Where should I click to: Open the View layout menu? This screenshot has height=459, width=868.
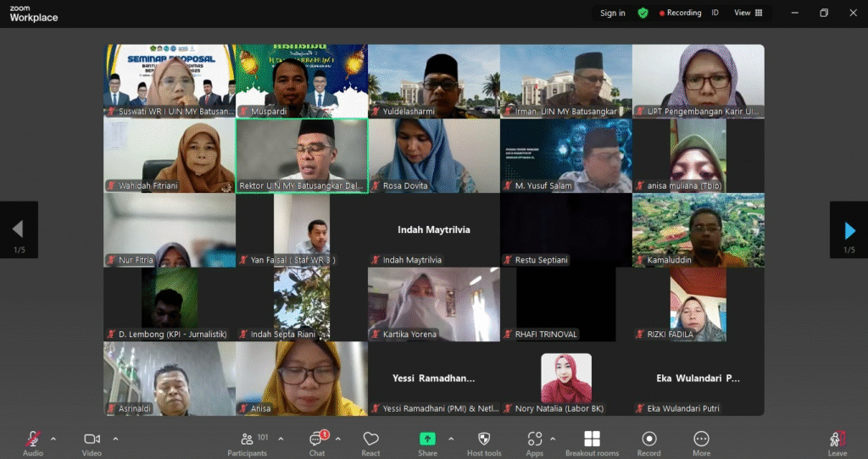(x=748, y=13)
